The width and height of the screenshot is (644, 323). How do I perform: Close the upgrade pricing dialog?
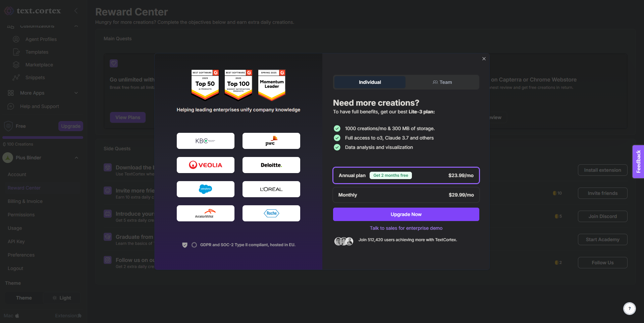point(484,59)
